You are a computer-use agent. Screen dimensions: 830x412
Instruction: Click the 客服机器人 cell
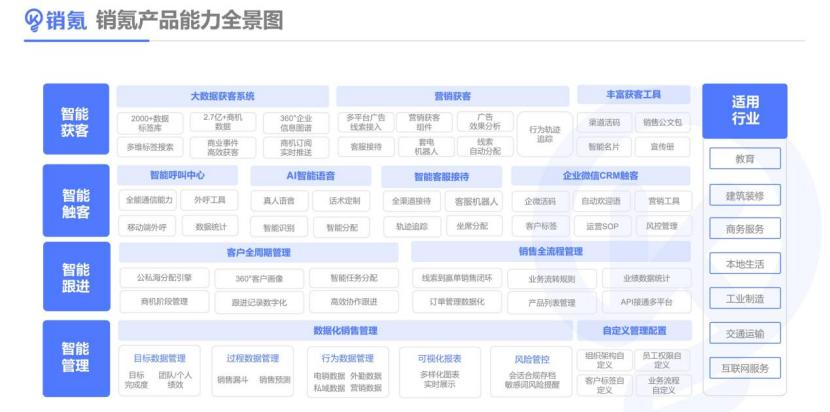pyautogui.click(x=473, y=201)
